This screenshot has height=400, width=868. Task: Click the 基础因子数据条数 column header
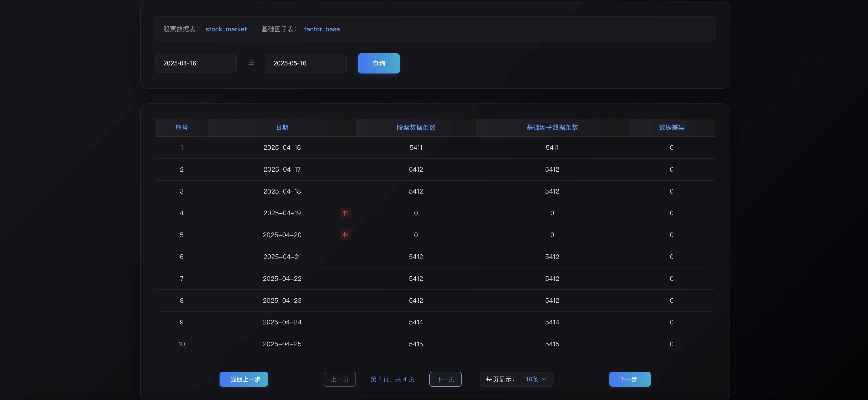551,127
